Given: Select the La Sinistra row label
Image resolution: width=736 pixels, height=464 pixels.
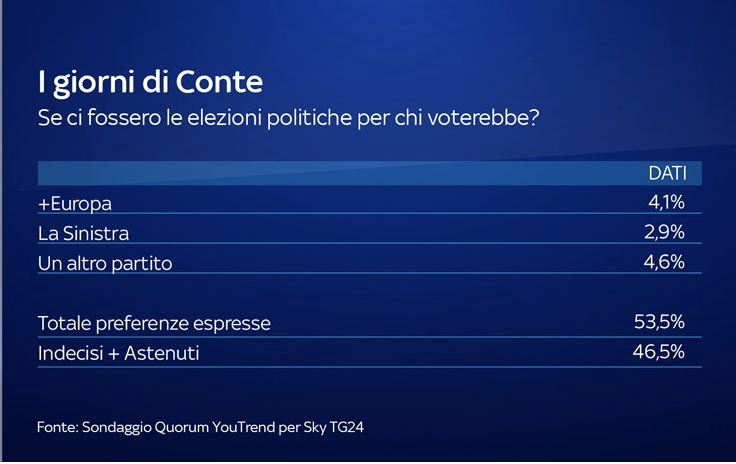Looking at the screenshot, I should (x=83, y=233).
